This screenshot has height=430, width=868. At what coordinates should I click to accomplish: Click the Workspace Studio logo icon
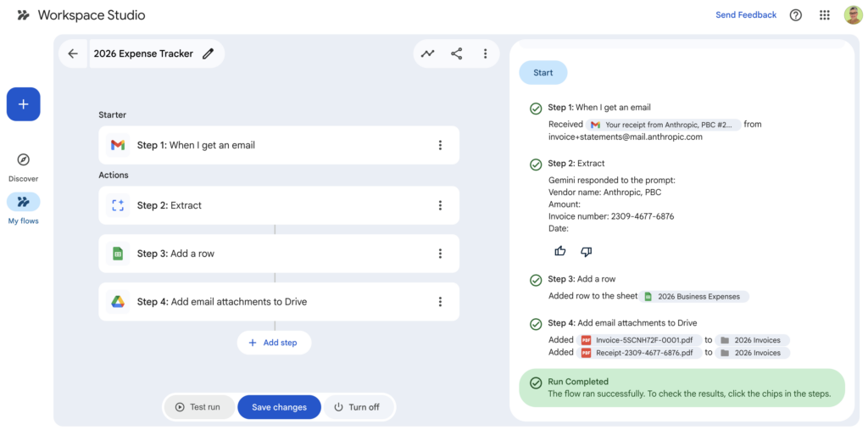tap(23, 15)
